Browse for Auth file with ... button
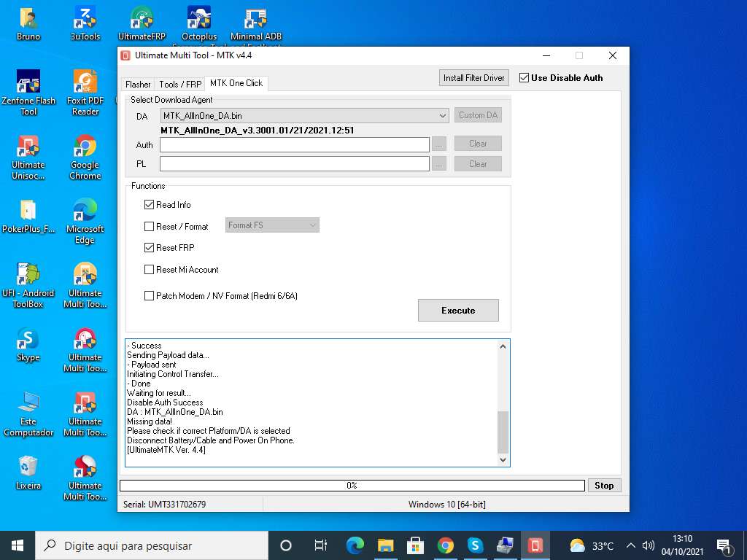 pos(438,144)
